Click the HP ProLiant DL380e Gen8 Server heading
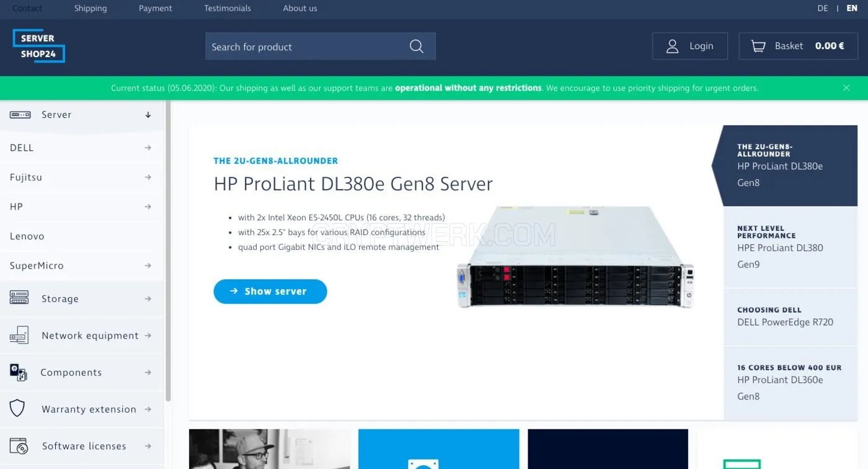 tap(353, 184)
